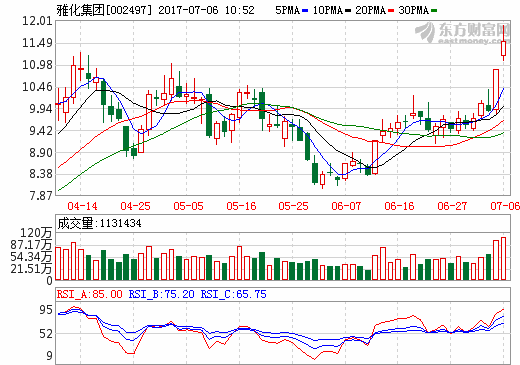Click the 9.42 price axis label
This screenshot has width=520, height=365.
(41, 131)
